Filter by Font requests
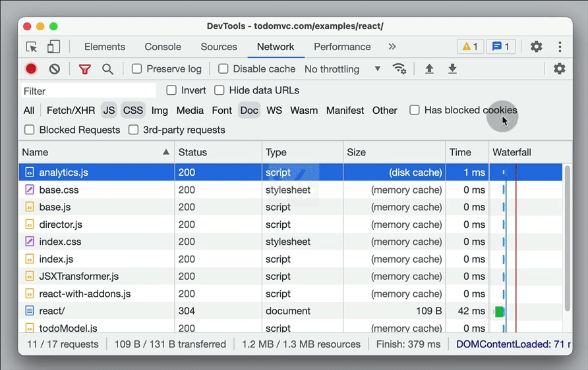This screenshot has width=588, height=370. (222, 111)
